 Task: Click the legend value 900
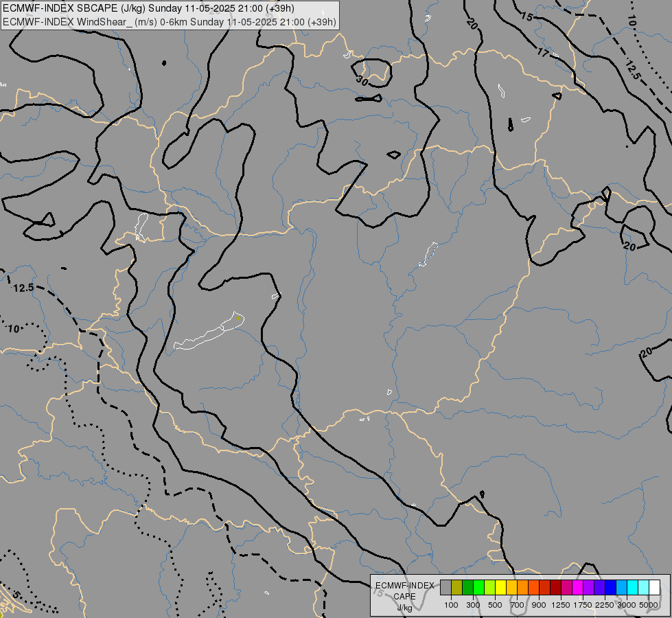click(x=539, y=605)
